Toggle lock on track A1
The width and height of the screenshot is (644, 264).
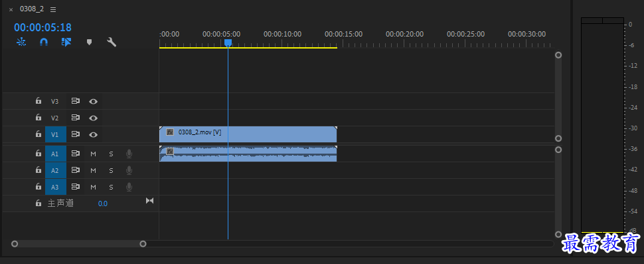[x=39, y=154]
